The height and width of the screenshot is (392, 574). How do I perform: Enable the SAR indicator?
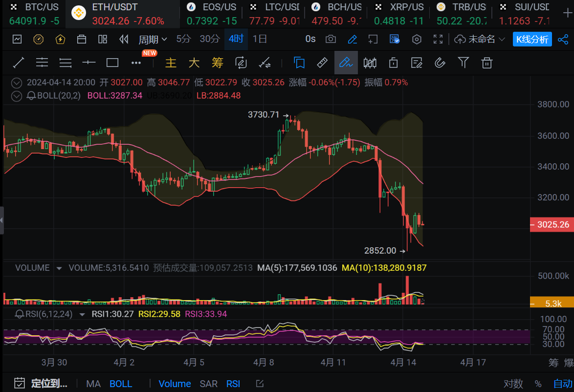point(208,384)
